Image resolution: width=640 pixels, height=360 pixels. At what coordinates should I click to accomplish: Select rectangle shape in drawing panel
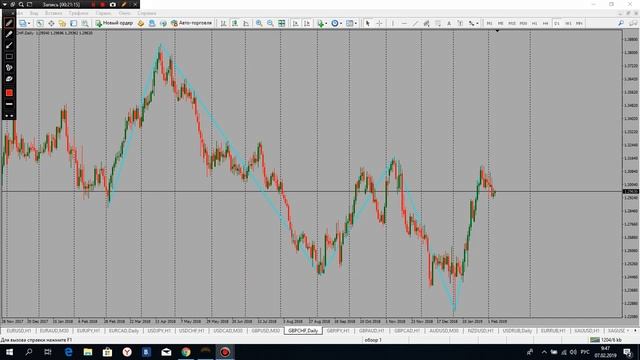[x=9, y=57]
